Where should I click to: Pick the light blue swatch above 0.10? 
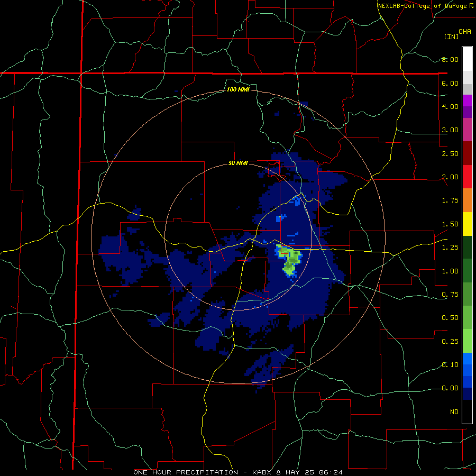(467, 359)
